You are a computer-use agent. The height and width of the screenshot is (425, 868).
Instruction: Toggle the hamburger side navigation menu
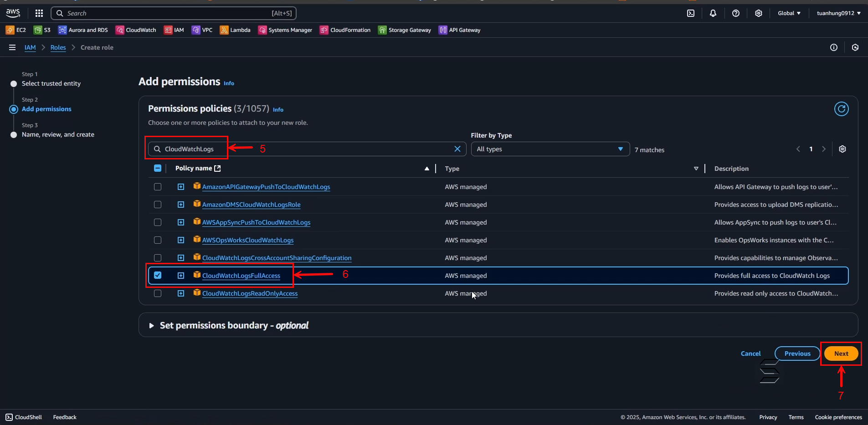12,47
